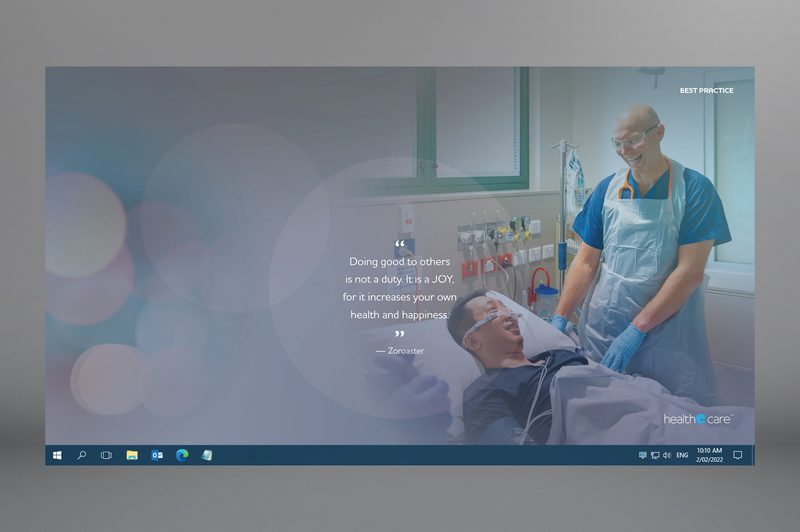Click the taskbar Search magnifier icon
The image size is (800, 532).
point(82,455)
